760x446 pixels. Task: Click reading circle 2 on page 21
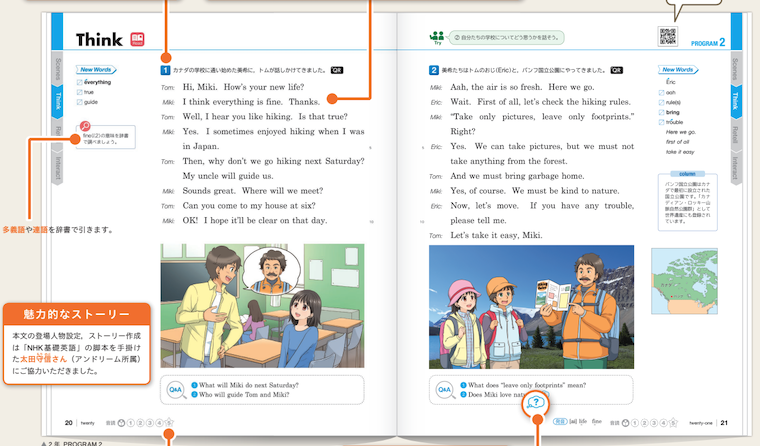[644, 423]
